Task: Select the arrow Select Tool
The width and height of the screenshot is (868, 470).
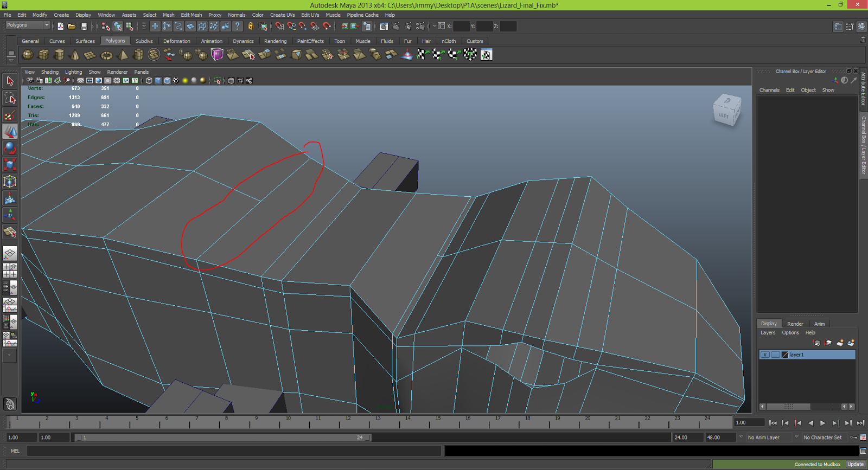Action: pos(10,81)
